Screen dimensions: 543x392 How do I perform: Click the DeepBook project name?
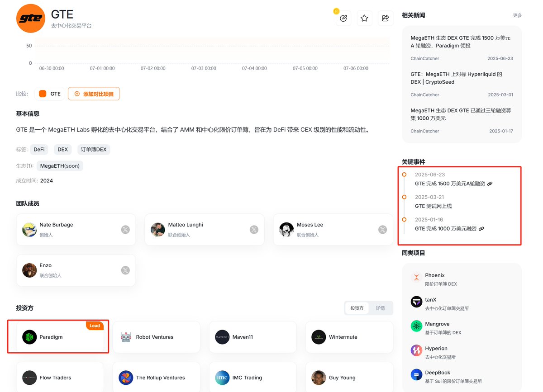438,373
